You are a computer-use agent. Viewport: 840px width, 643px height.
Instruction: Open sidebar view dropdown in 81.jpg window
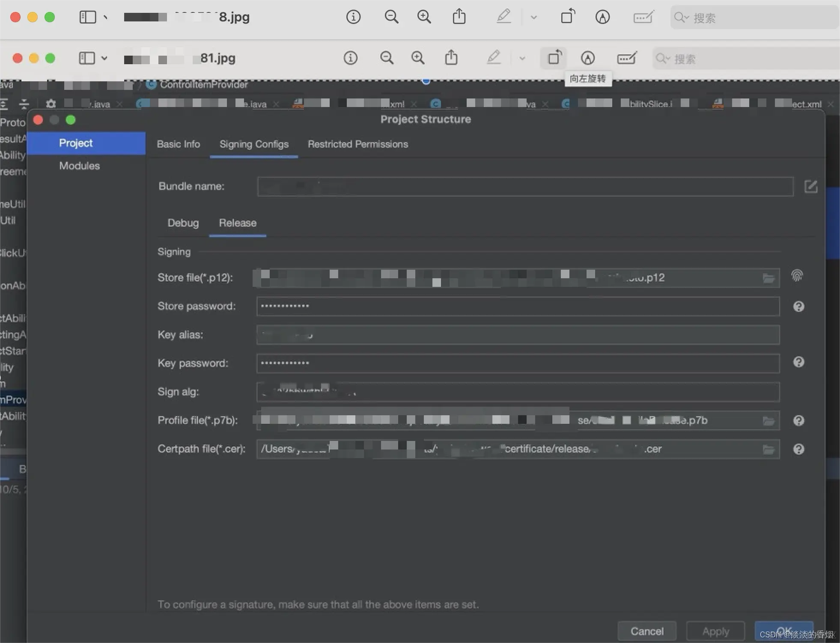click(104, 58)
